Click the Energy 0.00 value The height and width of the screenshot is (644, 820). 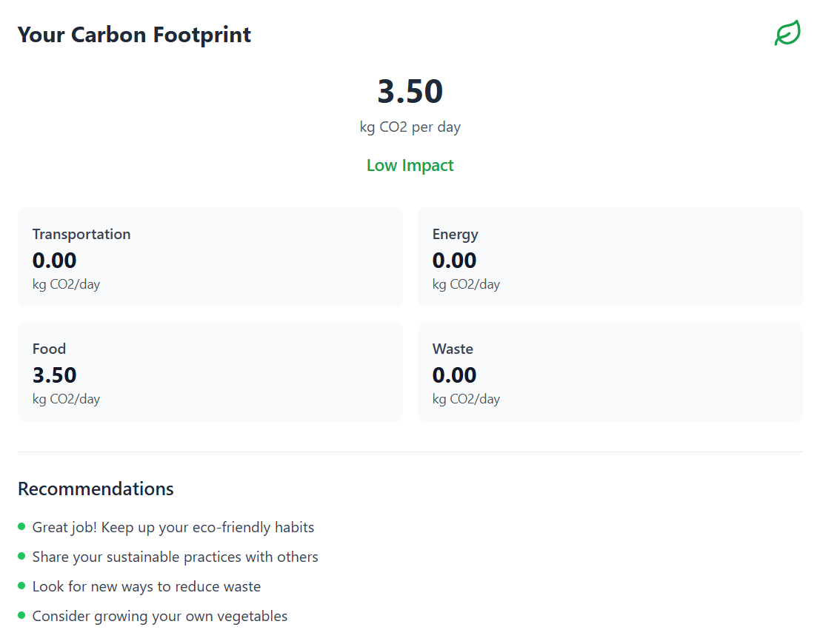(454, 261)
